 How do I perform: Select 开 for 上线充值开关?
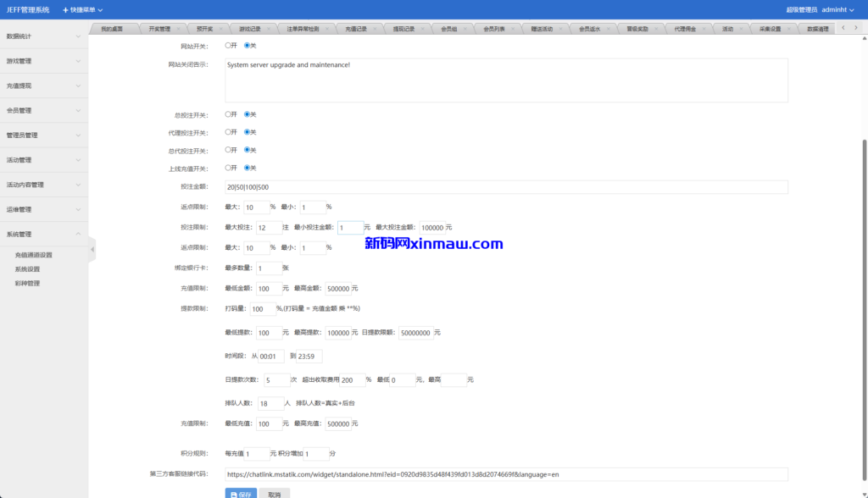pyautogui.click(x=226, y=167)
